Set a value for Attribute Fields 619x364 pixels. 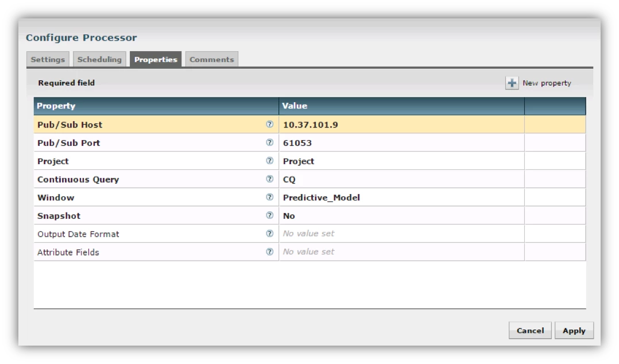coord(401,251)
